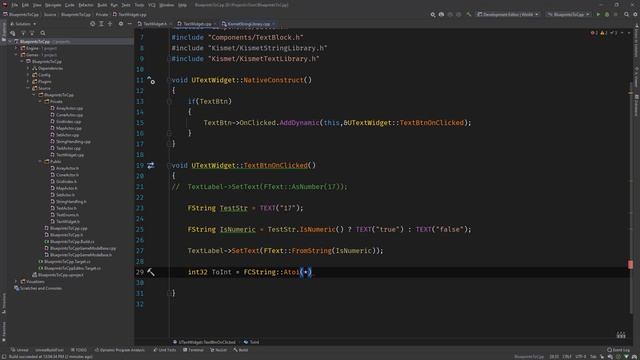Collapse the BlueprintsToCpp solution root node
The height and width of the screenshot is (360, 640).
coord(10,42)
